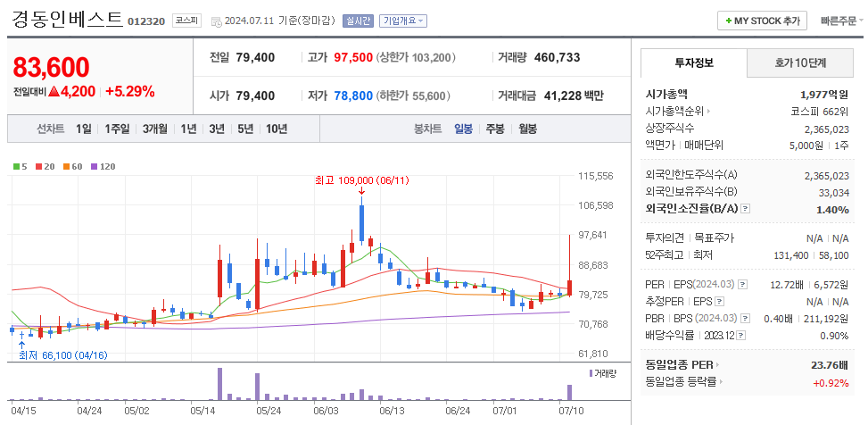
Task: Select the 1주일 line chart period
Action: [x=117, y=129]
